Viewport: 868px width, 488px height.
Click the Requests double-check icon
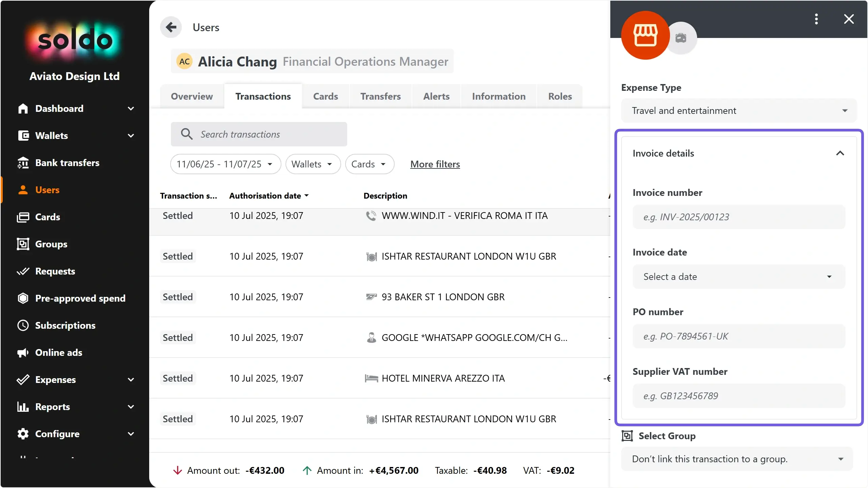tap(23, 271)
